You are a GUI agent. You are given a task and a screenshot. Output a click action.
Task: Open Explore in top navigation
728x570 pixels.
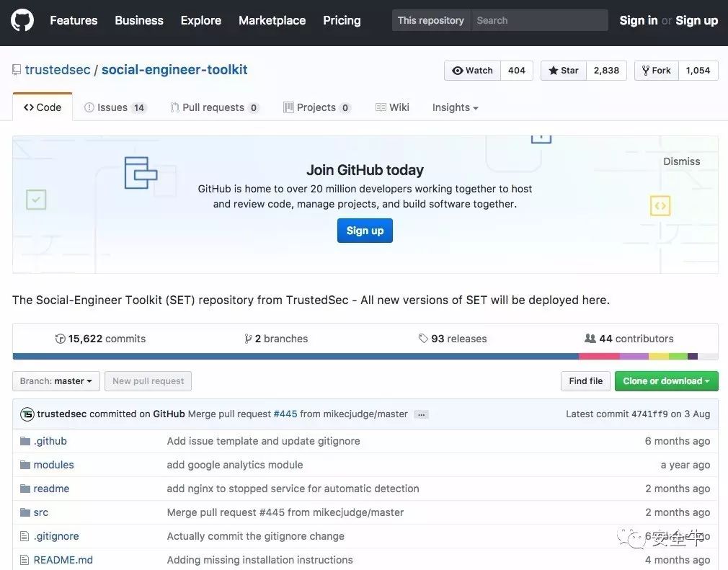(200, 20)
